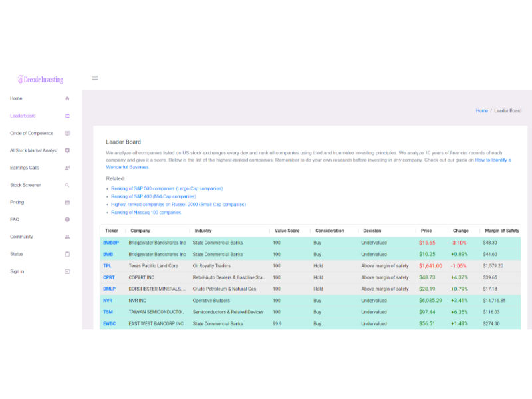Click the Leaderboard list icon
The width and height of the screenshot is (532, 399).
(x=67, y=116)
